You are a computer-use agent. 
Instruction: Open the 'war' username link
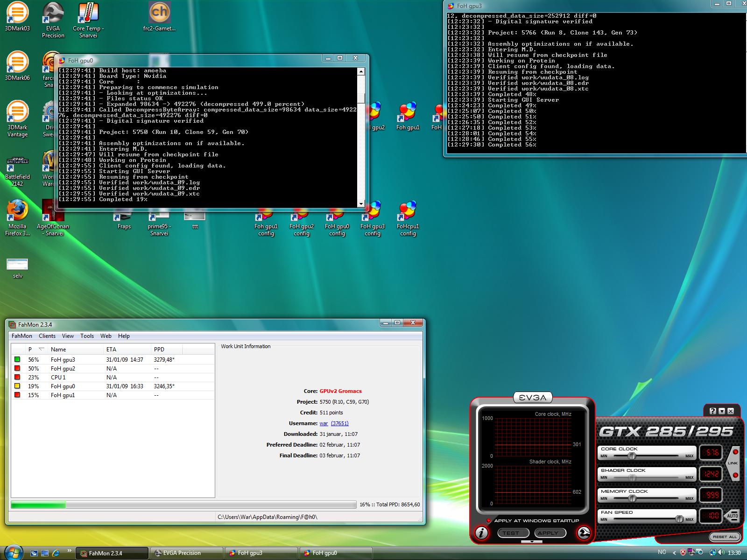tap(324, 423)
